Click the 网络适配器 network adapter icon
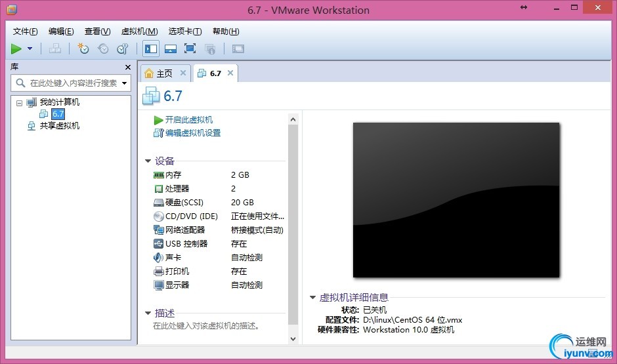The height and width of the screenshot is (364, 617). click(159, 230)
